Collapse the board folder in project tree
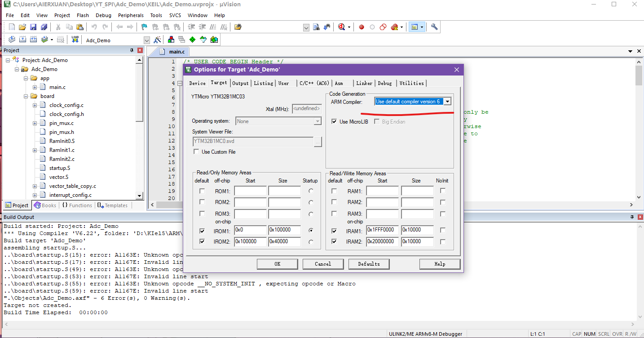 [x=26, y=96]
